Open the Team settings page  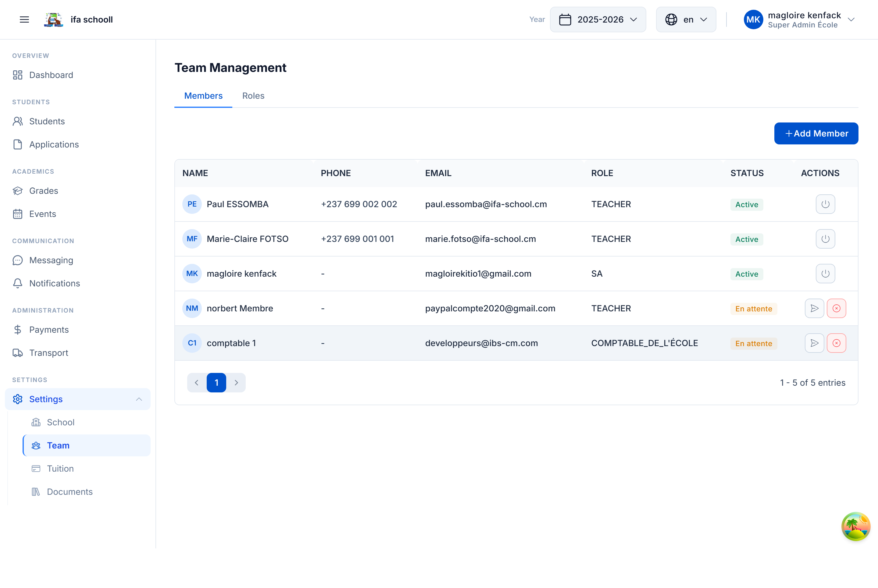click(58, 445)
